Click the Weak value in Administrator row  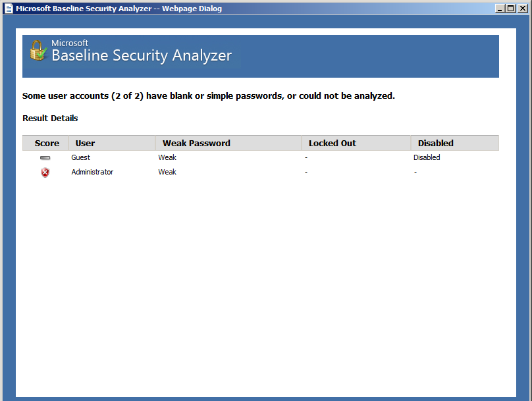167,172
